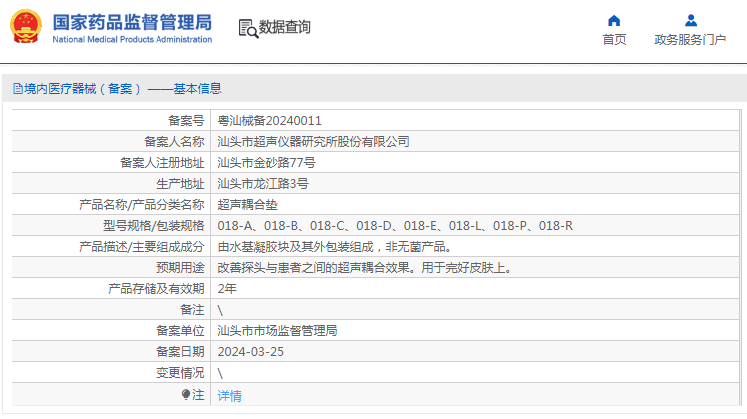Click the bulb icon beside 注
The image size is (747, 419).
(186, 395)
